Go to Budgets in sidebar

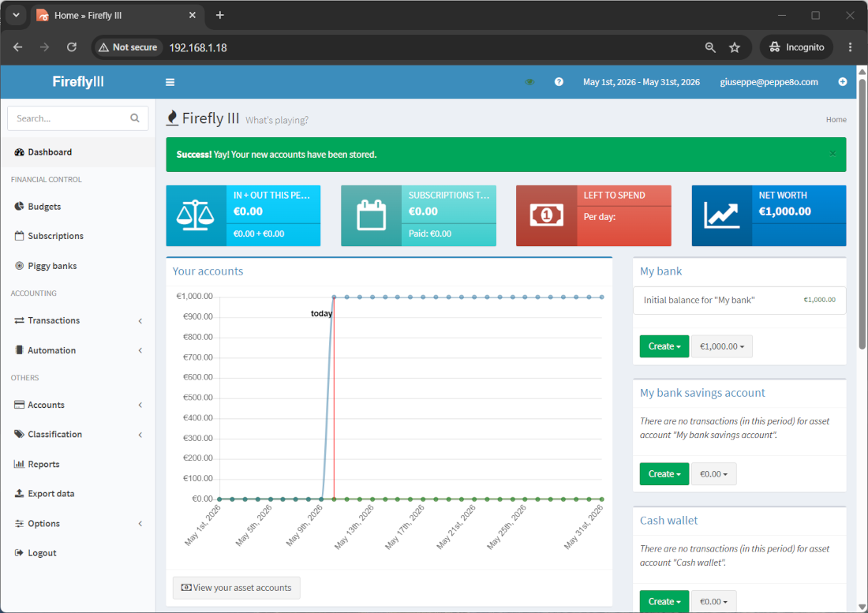click(77, 207)
